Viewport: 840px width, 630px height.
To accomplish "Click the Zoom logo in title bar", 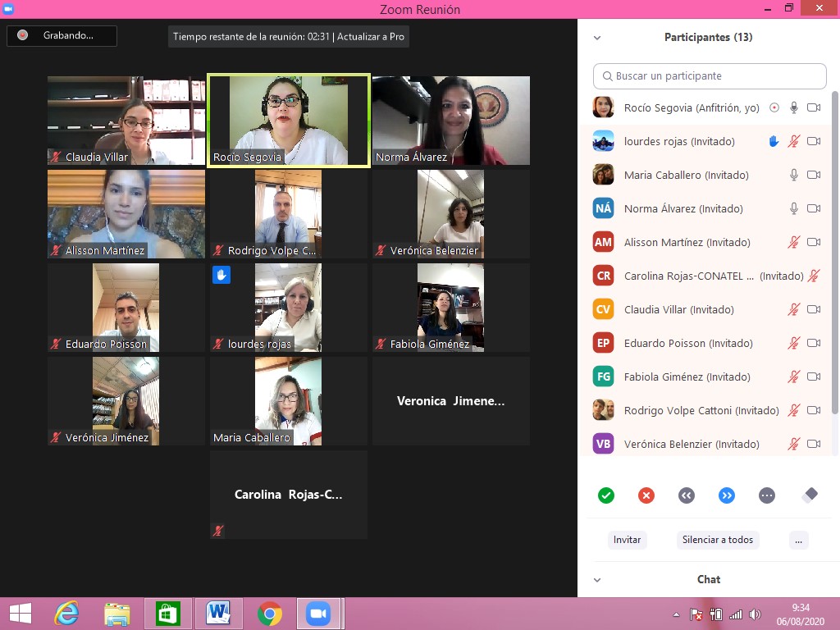I will (8, 8).
